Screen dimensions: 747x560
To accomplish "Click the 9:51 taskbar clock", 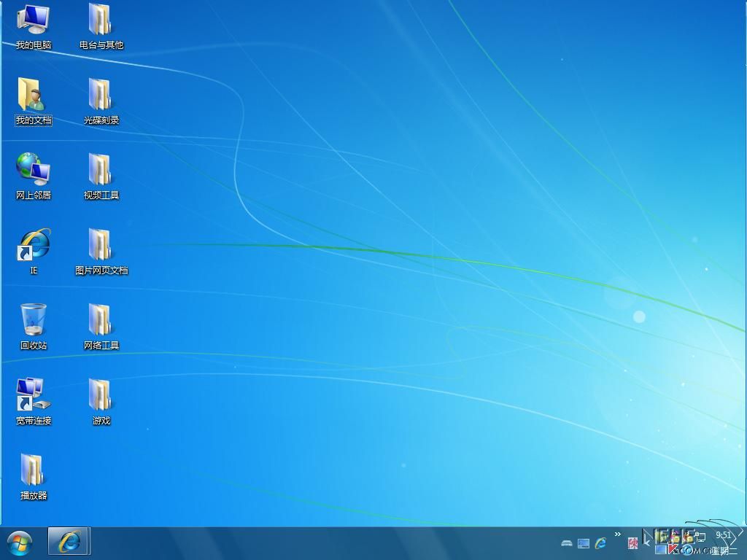I will tap(723, 535).
